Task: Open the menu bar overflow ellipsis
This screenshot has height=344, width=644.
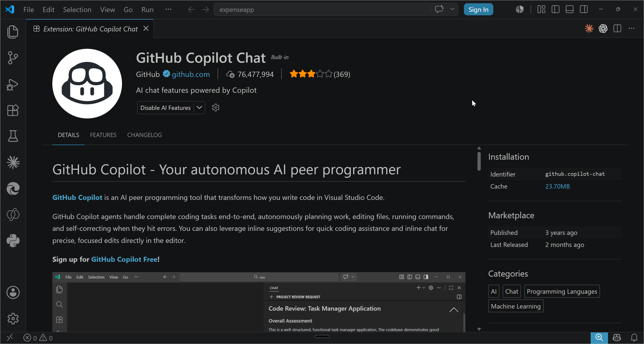Action: click(168, 9)
